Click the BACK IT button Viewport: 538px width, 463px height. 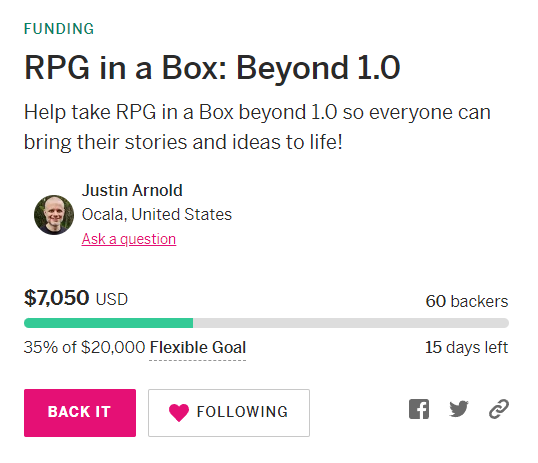coord(80,413)
